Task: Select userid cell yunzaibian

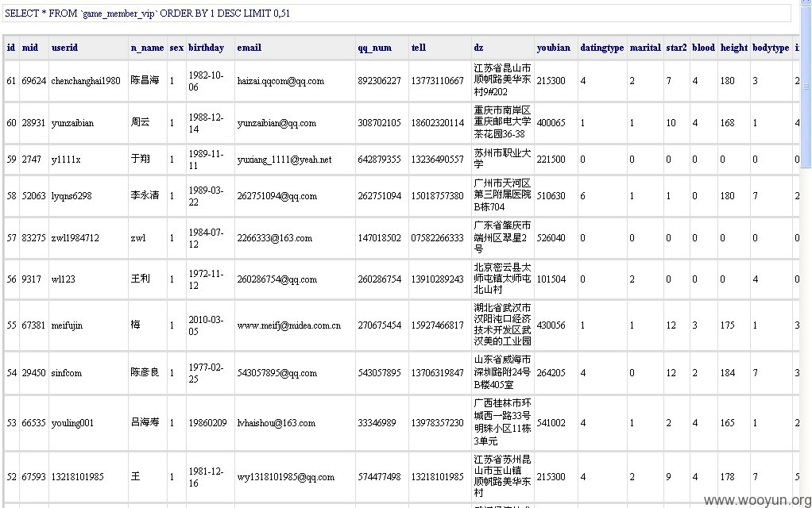Action: pos(72,123)
